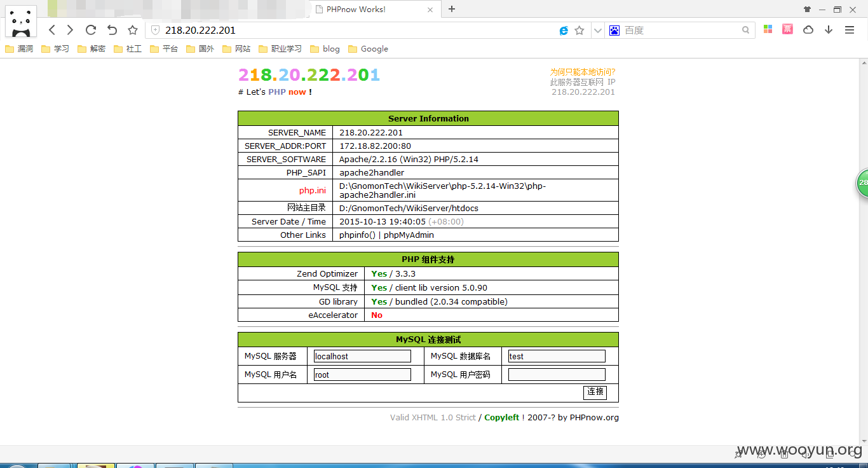The width and height of the screenshot is (868, 468).
Task: Click the Baidu paw search engine icon
Action: pos(614,30)
